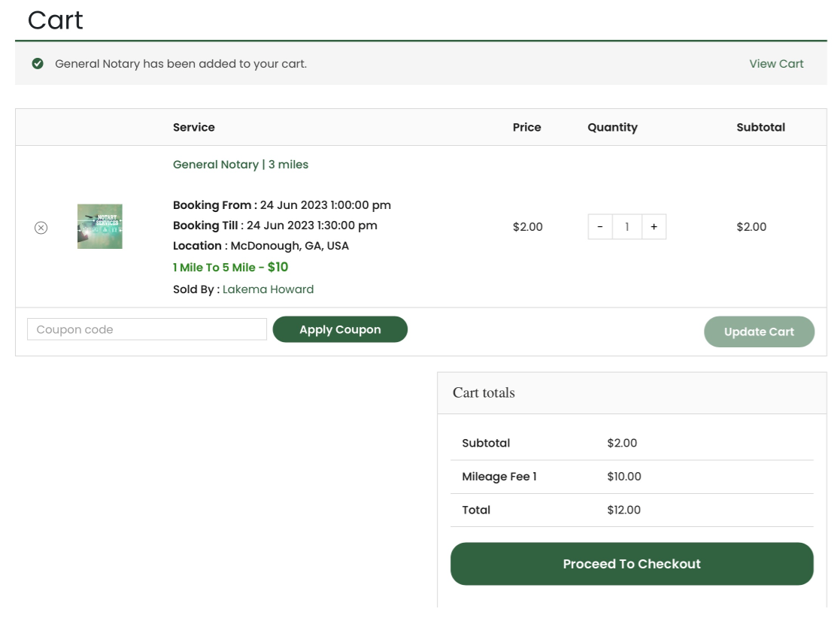Decrease quantity with the minus button
The height and width of the screenshot is (621, 840).
(600, 227)
